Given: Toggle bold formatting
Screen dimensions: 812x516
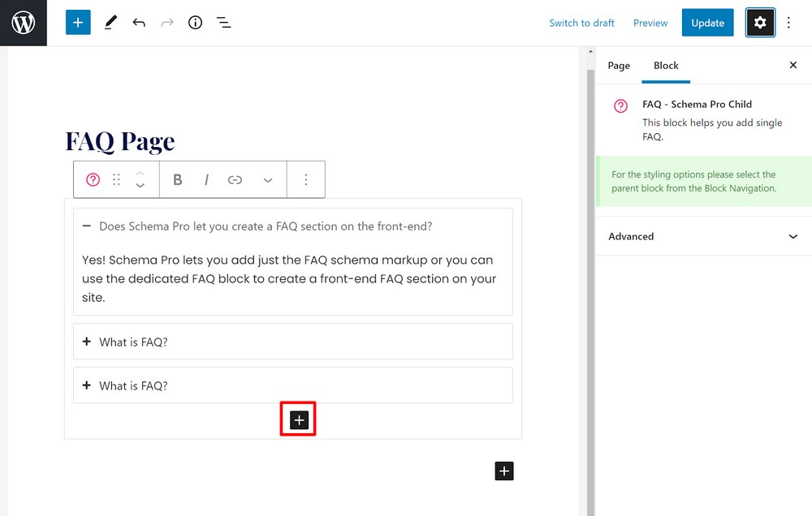Looking at the screenshot, I should coord(178,179).
